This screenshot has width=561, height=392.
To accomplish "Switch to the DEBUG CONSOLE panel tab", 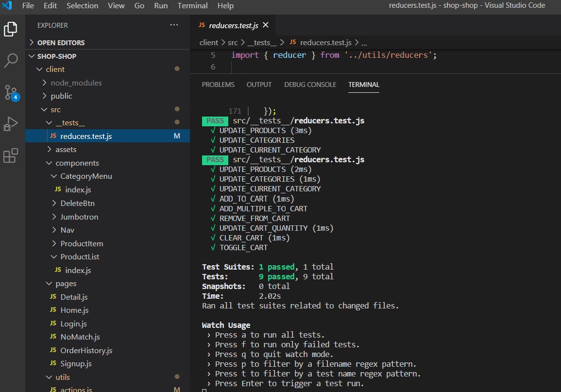I will 310,85.
